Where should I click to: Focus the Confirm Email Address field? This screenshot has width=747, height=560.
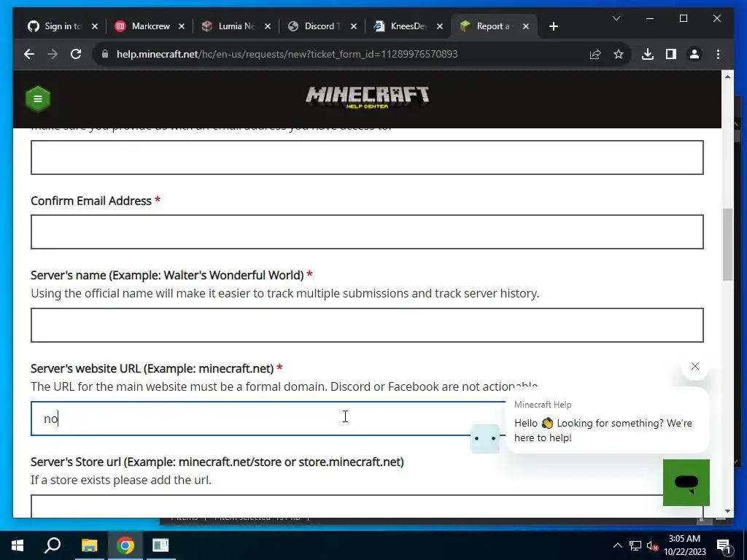367,232
